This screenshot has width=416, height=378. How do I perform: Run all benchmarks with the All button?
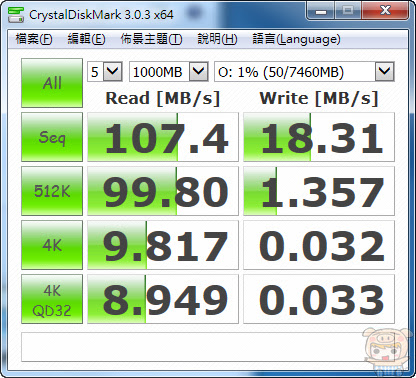[x=52, y=83]
